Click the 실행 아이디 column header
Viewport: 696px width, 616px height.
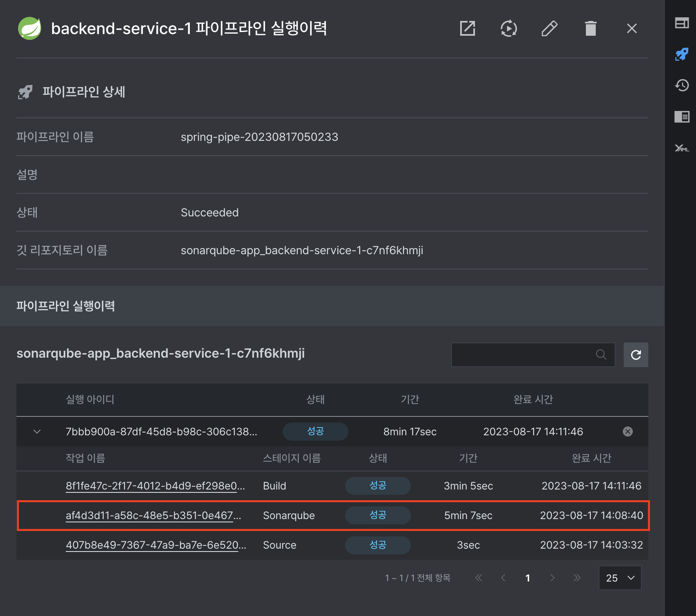(90, 399)
